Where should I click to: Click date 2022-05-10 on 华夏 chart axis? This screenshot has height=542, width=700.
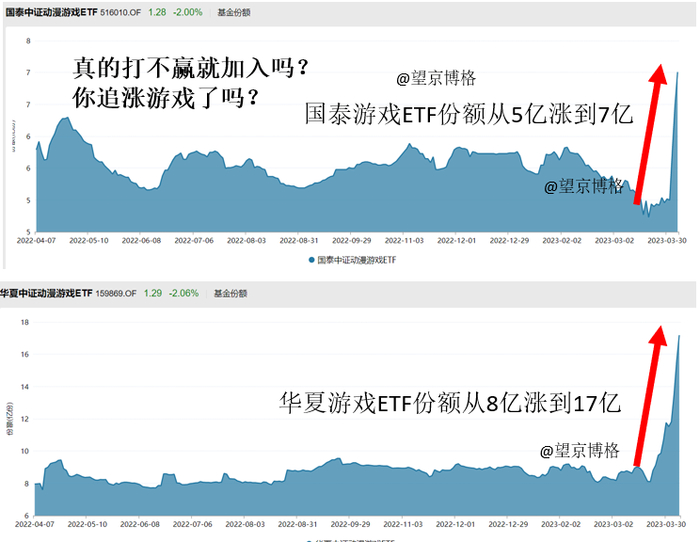tap(87, 524)
